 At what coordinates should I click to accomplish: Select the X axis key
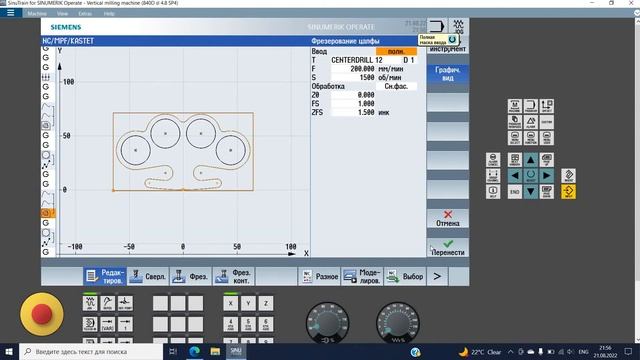(231, 303)
